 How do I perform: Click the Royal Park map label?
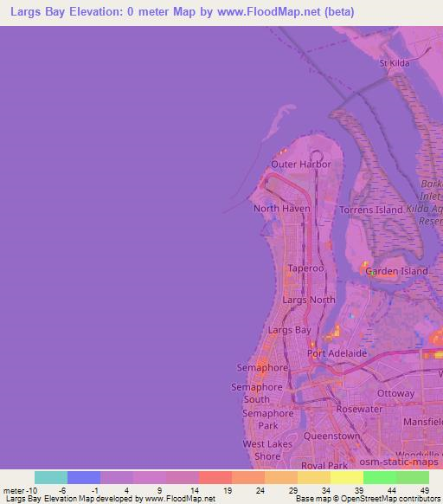[324, 465]
